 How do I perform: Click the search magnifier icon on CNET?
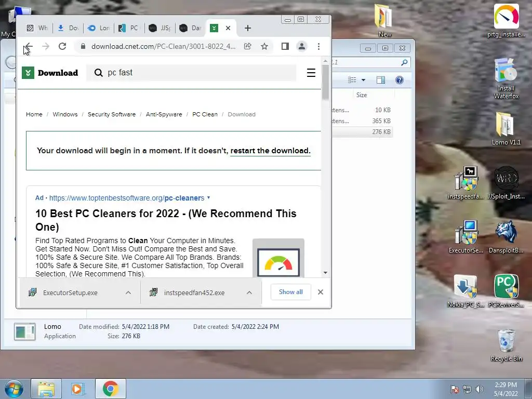point(98,73)
